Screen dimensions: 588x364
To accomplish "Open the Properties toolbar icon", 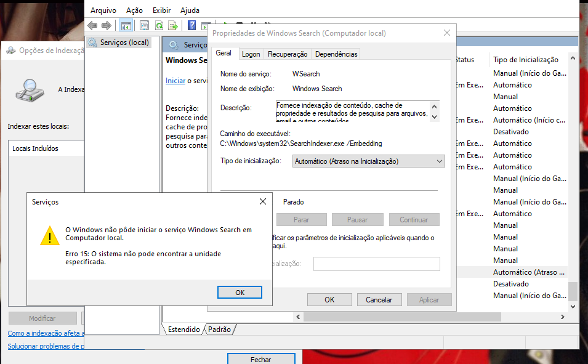I will click(144, 25).
